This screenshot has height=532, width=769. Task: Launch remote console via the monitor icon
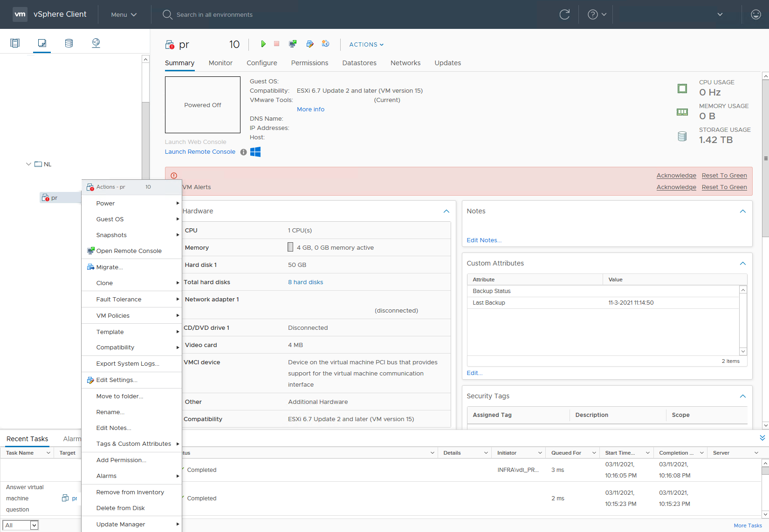[293, 43]
